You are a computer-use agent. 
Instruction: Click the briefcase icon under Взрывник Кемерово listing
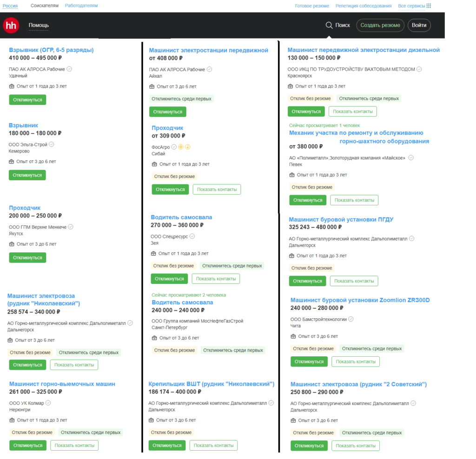(x=12, y=161)
